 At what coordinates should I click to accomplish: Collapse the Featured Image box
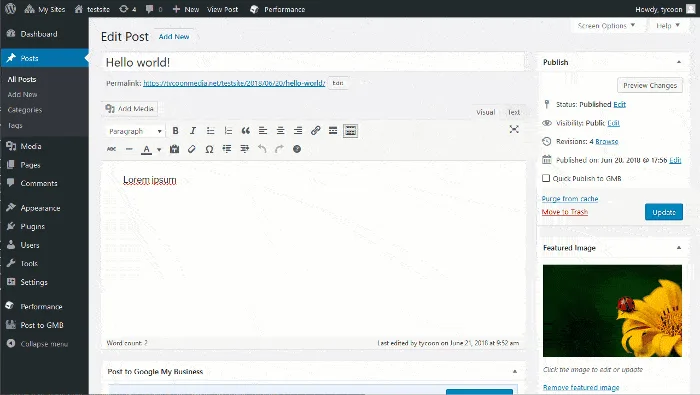click(679, 248)
